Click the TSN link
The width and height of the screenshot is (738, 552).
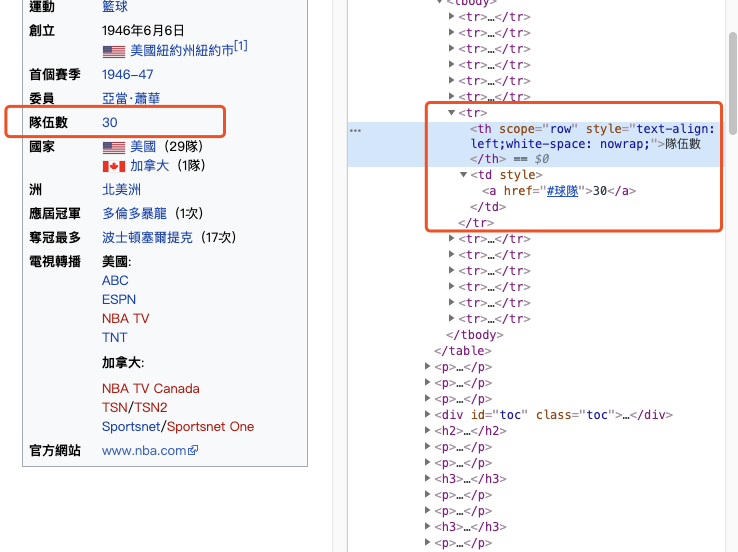point(115,408)
